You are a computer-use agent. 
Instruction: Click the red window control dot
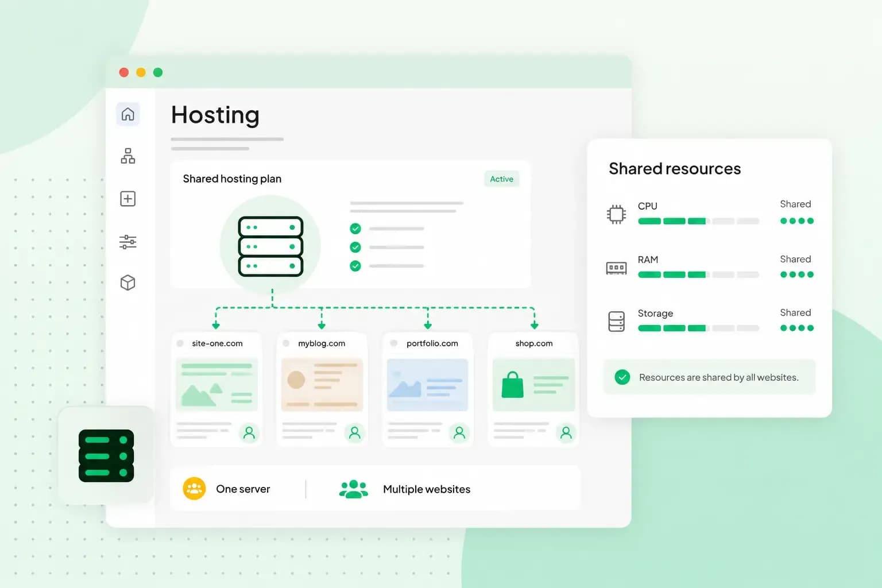[x=124, y=72]
